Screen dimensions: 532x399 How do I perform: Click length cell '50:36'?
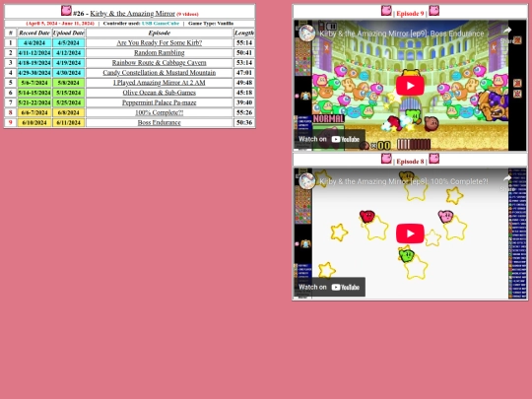point(244,122)
